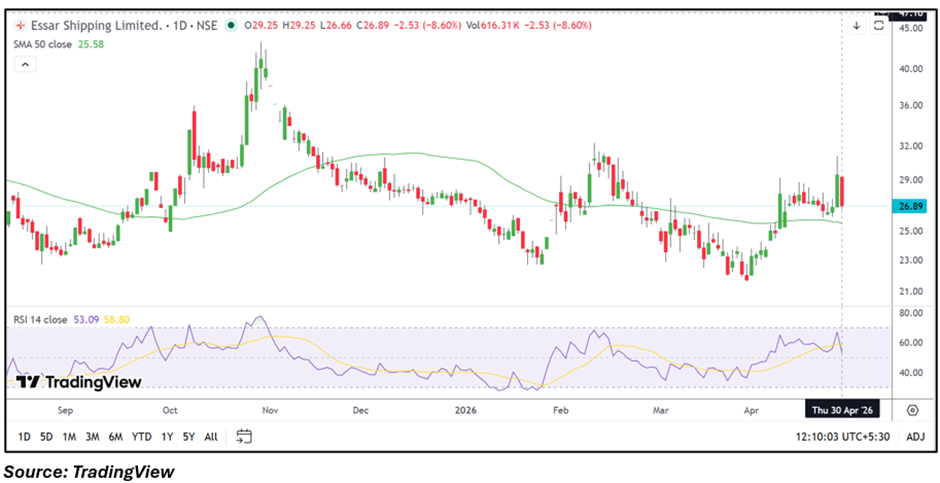Click the fullscreen frame icon top right
The image size is (940, 483).
(880, 25)
